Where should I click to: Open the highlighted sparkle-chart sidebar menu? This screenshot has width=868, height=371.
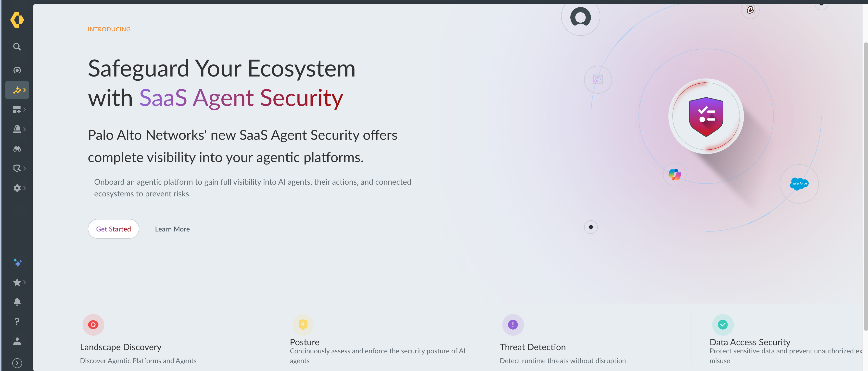coord(17,90)
